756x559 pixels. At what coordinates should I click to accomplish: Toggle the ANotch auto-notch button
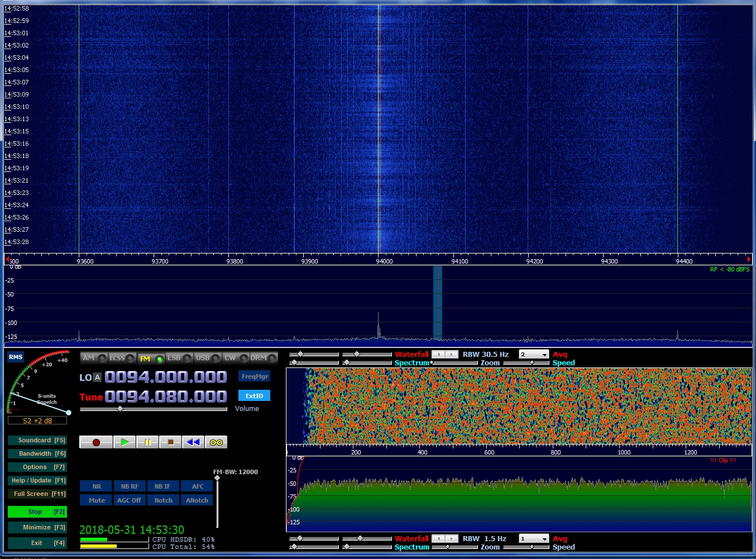tap(197, 500)
